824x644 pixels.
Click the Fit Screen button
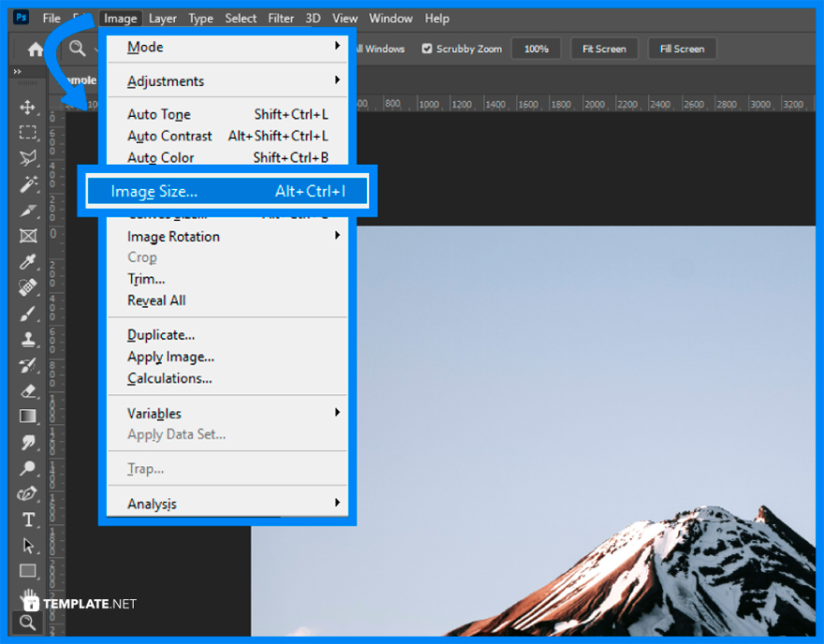point(604,48)
